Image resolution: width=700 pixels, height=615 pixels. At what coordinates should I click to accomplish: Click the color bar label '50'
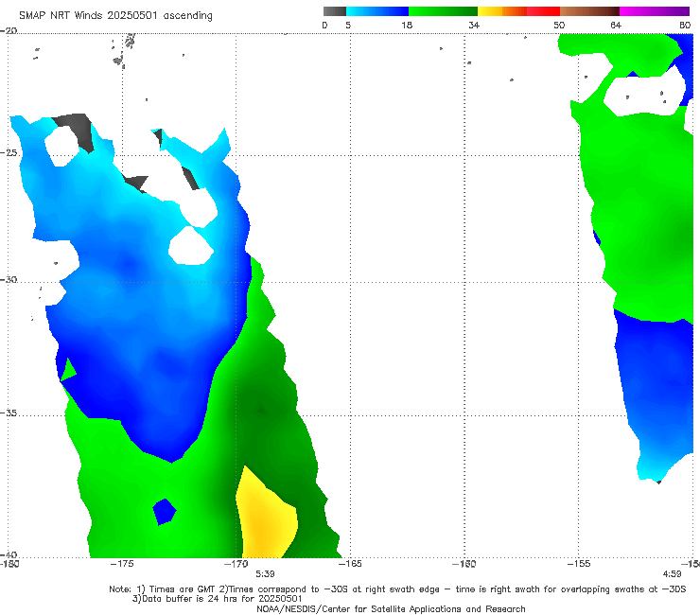click(x=559, y=26)
